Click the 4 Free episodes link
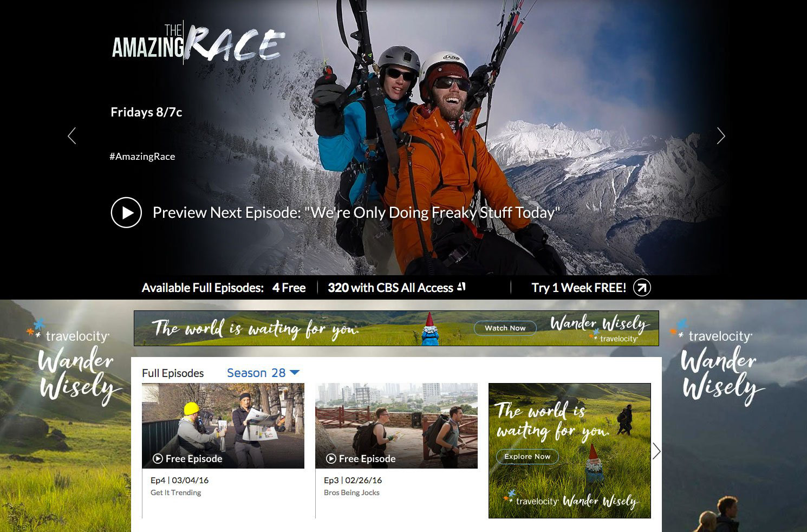 (x=289, y=288)
